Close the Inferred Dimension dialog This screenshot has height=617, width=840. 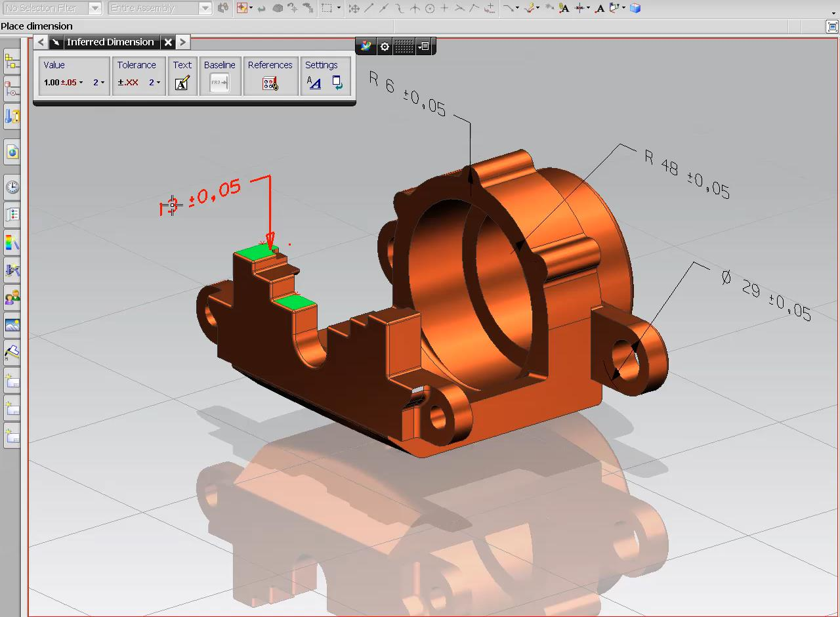[168, 42]
